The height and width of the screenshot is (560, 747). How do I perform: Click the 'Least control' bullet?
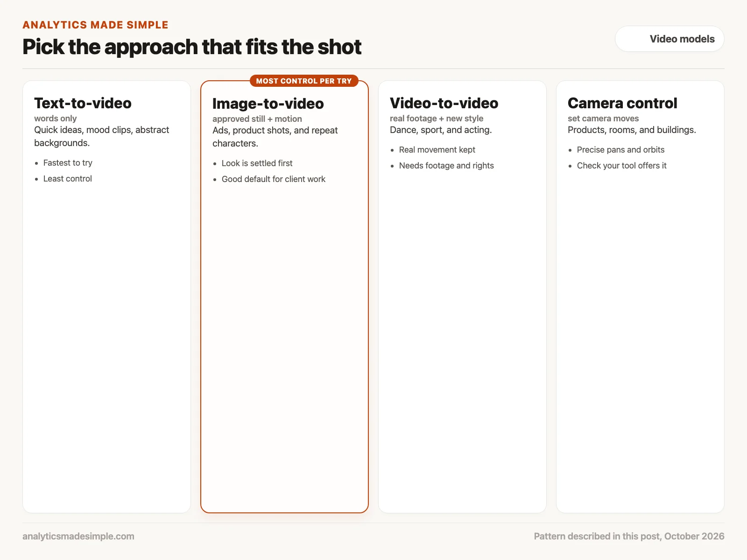68,179
